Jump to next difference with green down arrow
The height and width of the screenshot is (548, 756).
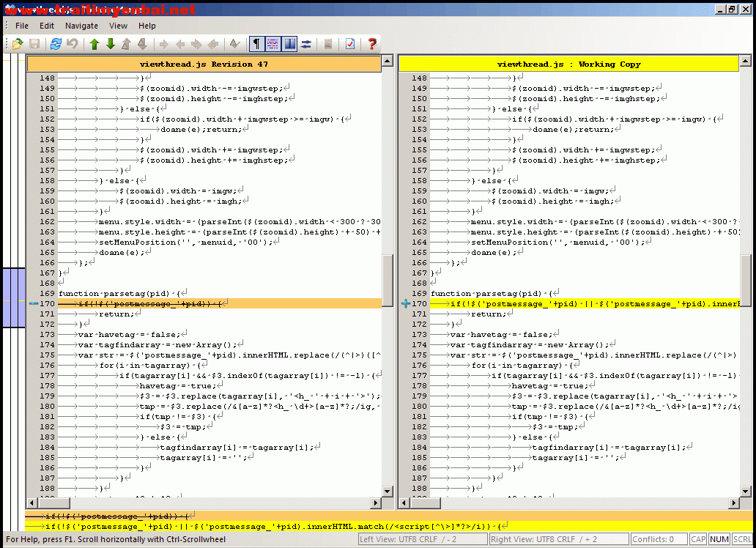(111, 44)
